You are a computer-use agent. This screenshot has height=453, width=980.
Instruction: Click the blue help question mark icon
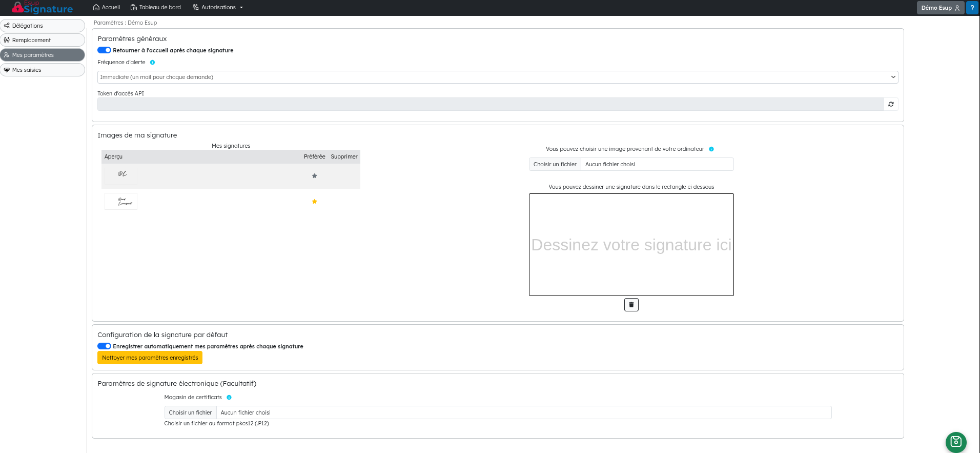pos(972,8)
